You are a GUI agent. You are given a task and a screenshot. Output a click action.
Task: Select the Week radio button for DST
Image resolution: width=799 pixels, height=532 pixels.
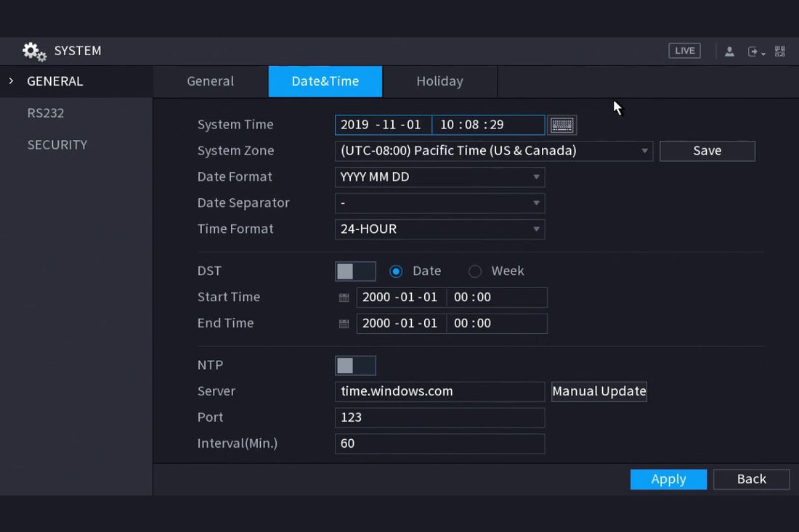coord(475,271)
